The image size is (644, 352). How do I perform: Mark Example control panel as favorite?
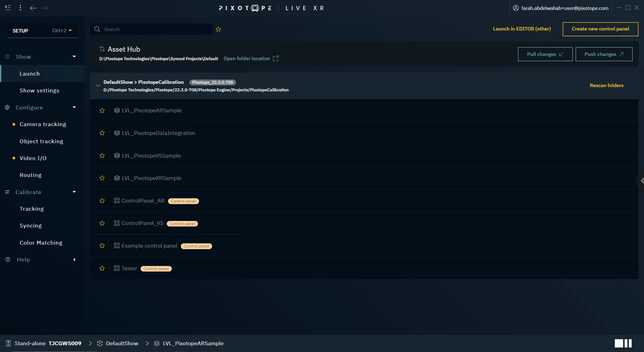click(102, 246)
